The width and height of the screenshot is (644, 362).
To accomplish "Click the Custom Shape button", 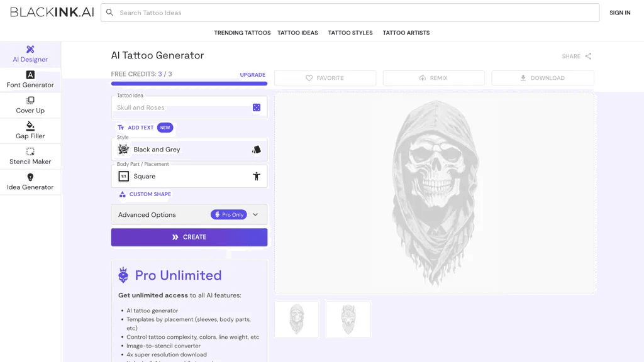I will (x=145, y=194).
